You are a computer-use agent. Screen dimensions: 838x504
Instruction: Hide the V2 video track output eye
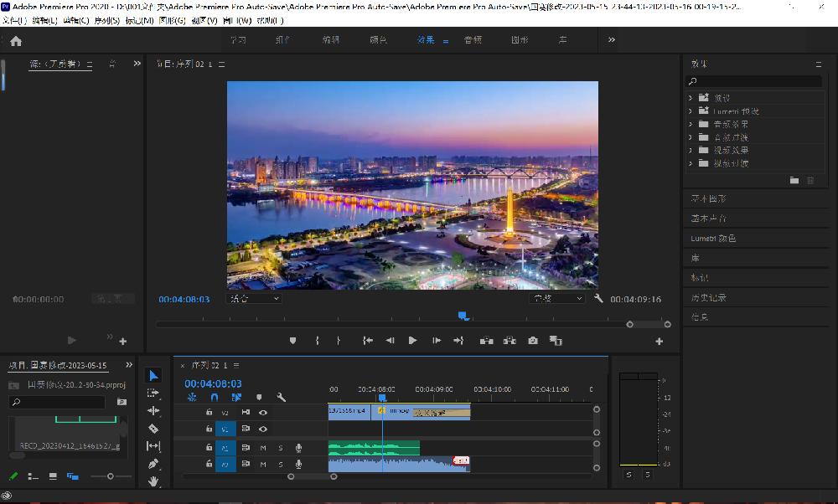[263, 412]
